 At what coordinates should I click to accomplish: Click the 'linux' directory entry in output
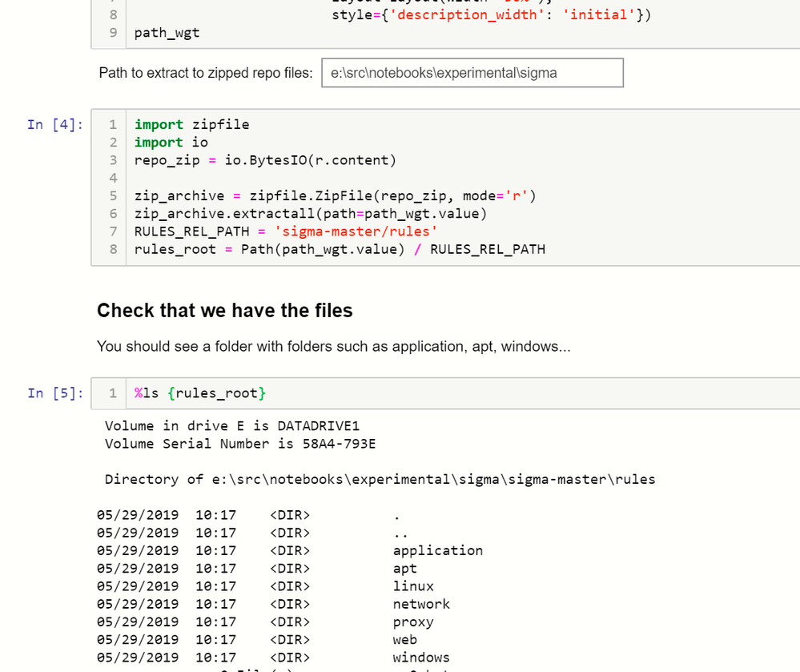(413, 586)
